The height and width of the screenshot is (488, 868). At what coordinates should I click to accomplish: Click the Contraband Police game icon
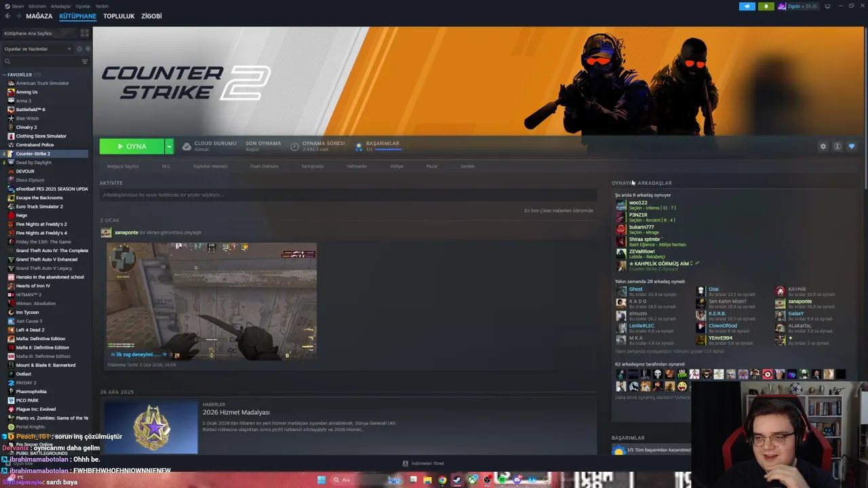click(11, 145)
